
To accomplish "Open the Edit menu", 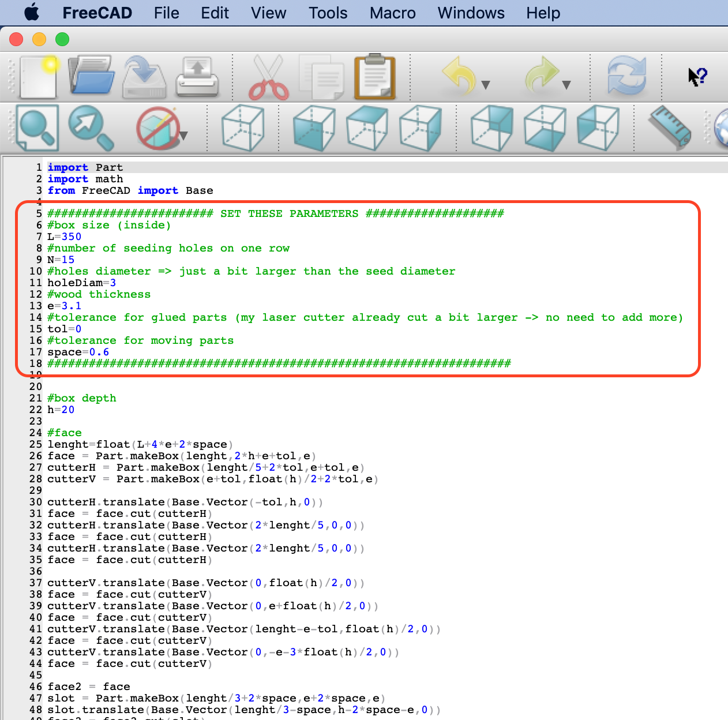I will click(215, 13).
